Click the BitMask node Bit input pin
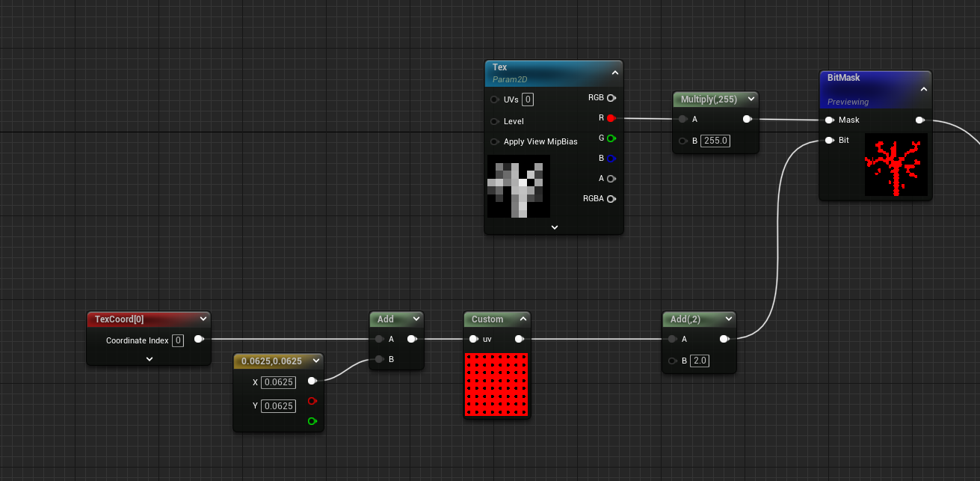The width and height of the screenshot is (980, 481). (x=829, y=140)
